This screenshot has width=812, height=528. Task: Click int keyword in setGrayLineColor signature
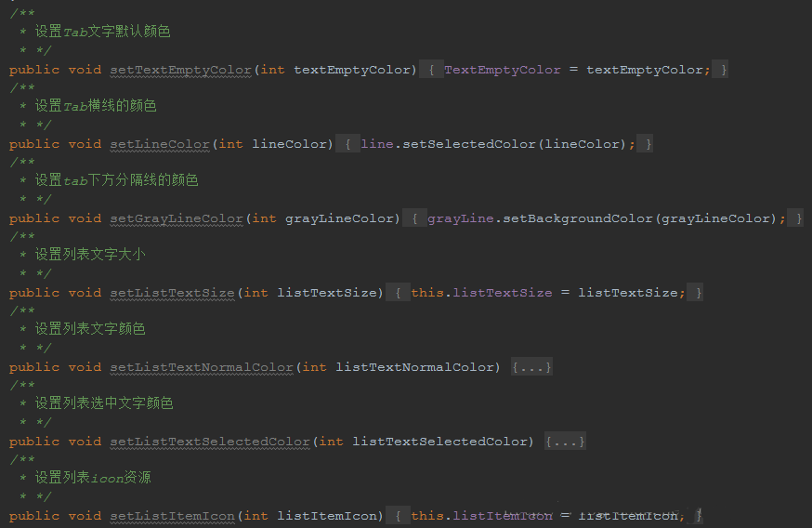coord(264,218)
